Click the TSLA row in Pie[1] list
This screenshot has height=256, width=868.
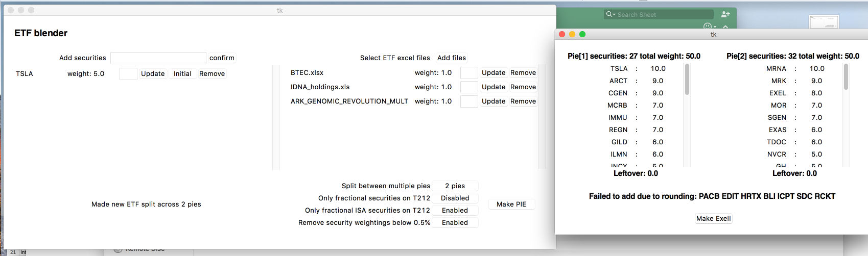(x=638, y=68)
